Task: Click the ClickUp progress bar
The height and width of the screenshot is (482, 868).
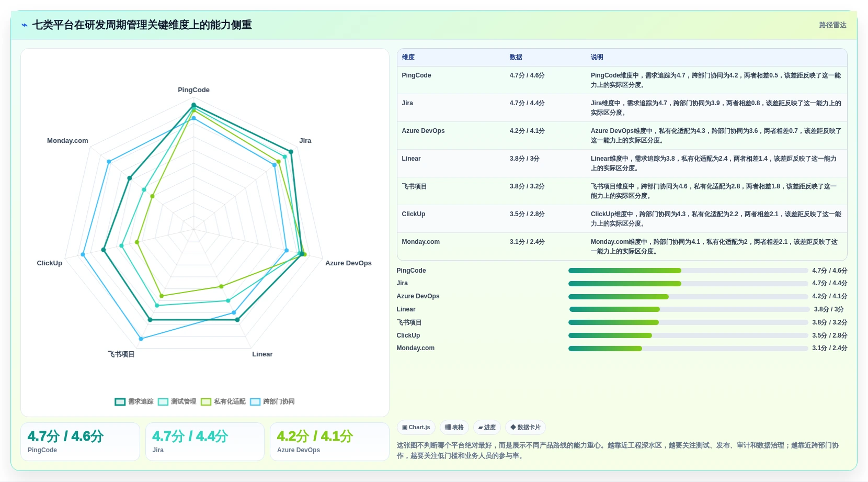Action: tap(688, 335)
